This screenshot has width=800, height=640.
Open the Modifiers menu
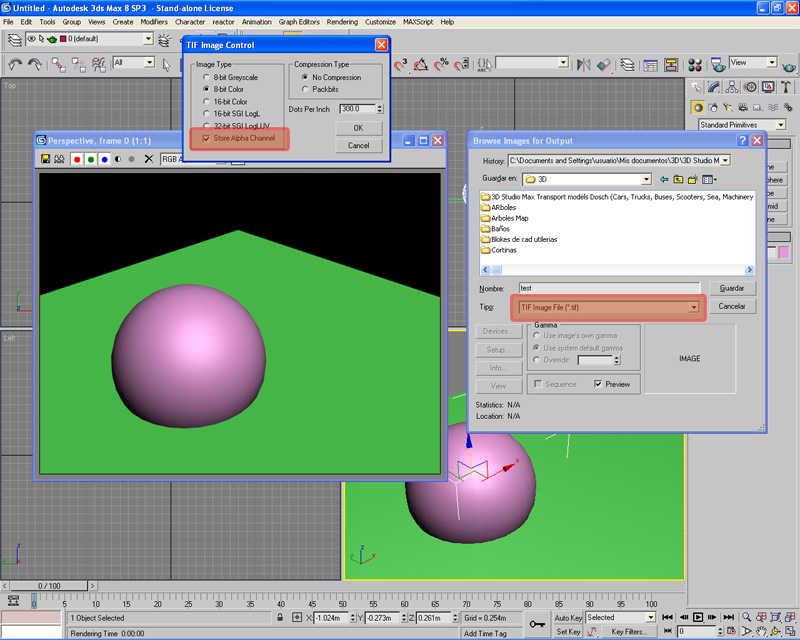(x=154, y=22)
